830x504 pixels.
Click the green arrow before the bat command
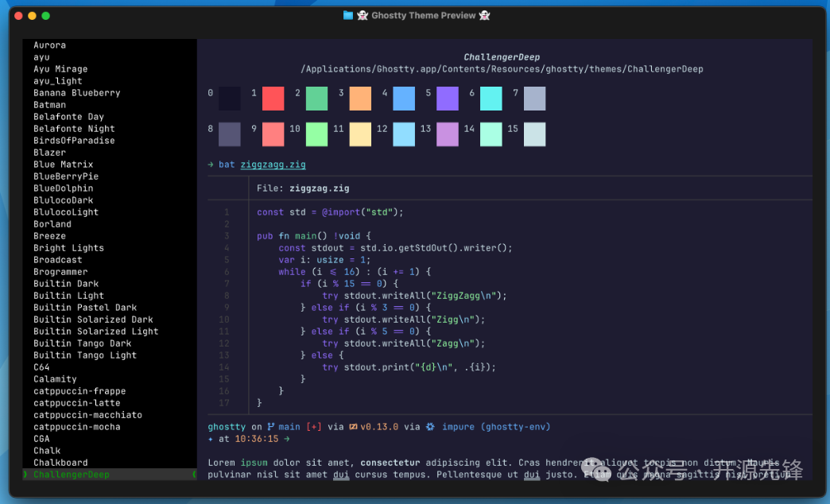click(x=211, y=165)
